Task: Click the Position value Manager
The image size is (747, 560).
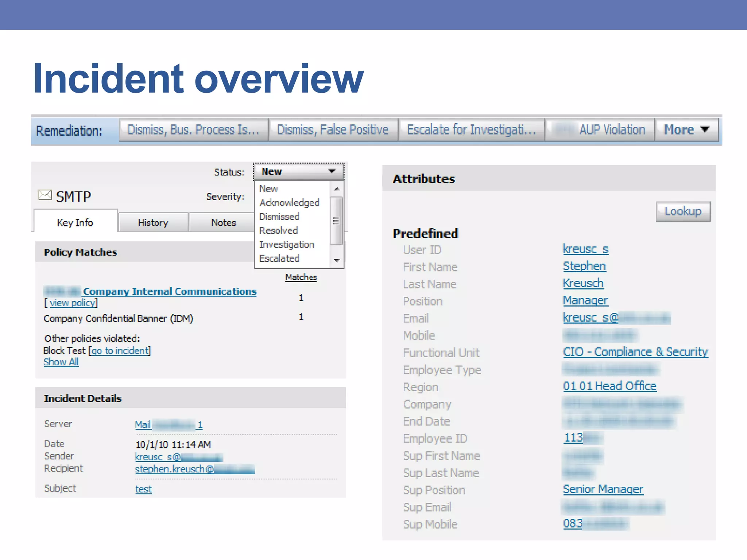Action: click(585, 300)
